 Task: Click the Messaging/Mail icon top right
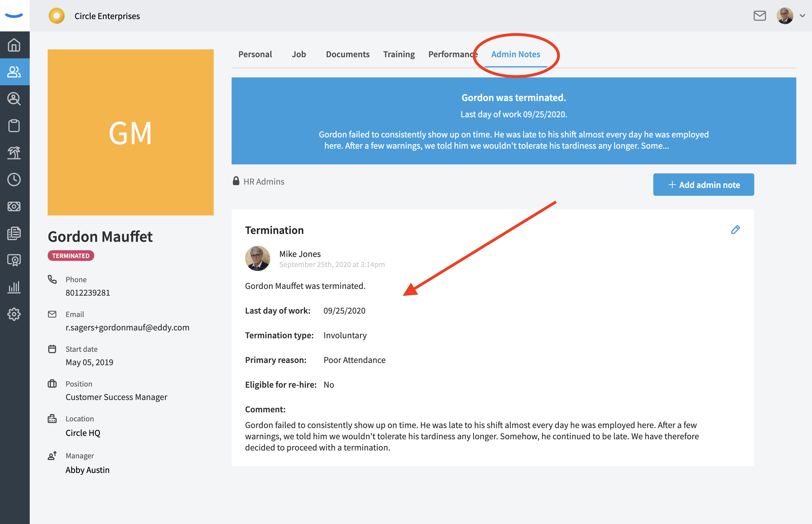pyautogui.click(x=759, y=16)
